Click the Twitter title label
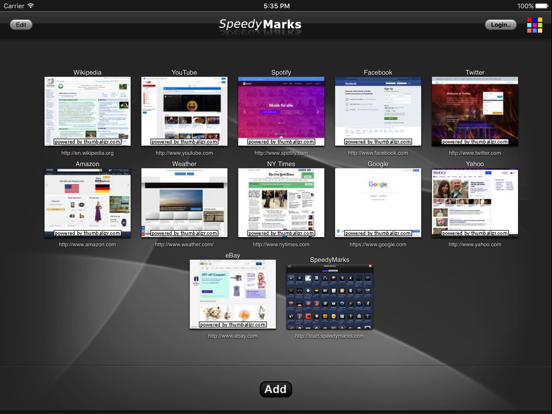 click(x=475, y=73)
